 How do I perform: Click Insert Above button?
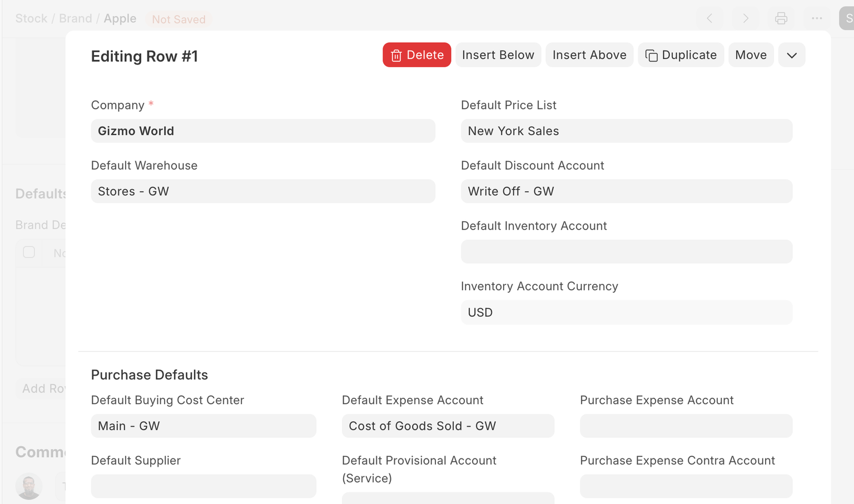pyautogui.click(x=589, y=55)
